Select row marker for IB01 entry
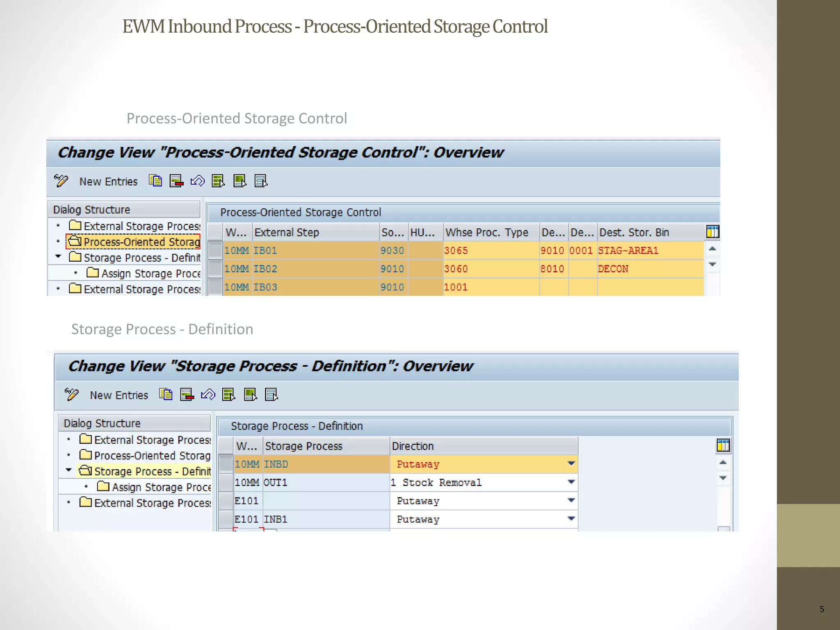840x630 pixels. (215, 250)
